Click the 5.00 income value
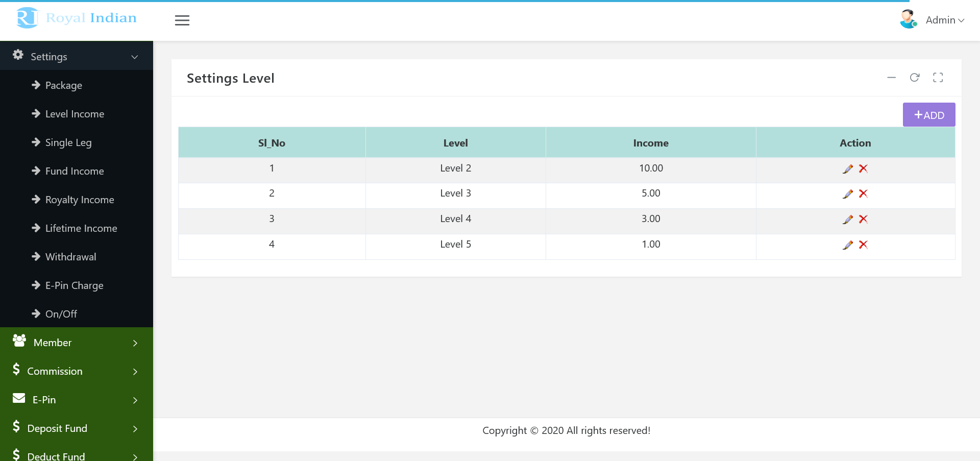 coord(651,193)
